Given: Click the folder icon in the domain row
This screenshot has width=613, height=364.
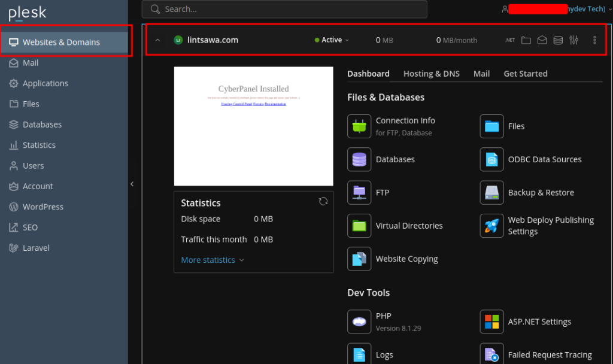Looking at the screenshot, I should point(526,40).
